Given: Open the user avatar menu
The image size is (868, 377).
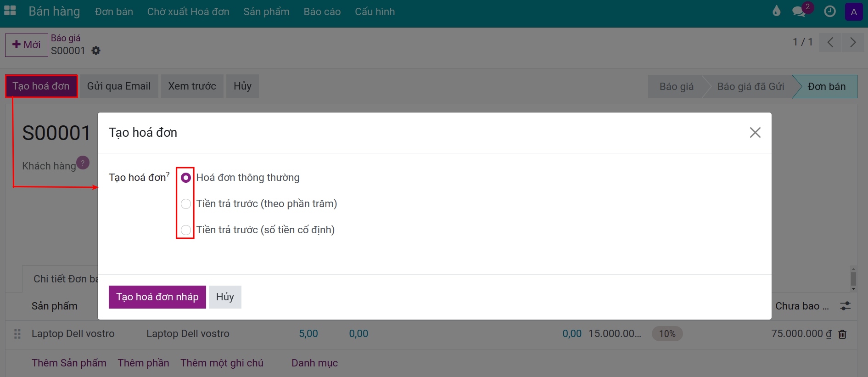Looking at the screenshot, I should 854,11.
